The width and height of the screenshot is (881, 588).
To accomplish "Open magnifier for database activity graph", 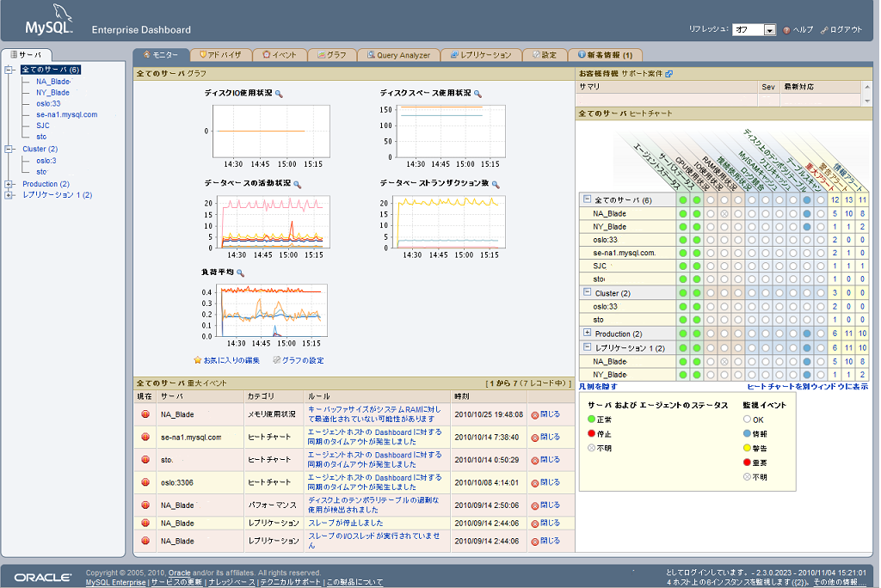I will click(297, 184).
